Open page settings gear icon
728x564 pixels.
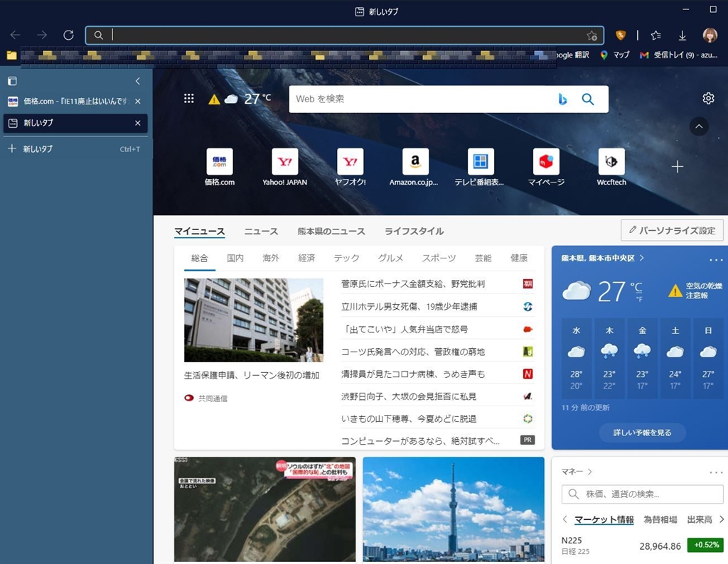(708, 98)
